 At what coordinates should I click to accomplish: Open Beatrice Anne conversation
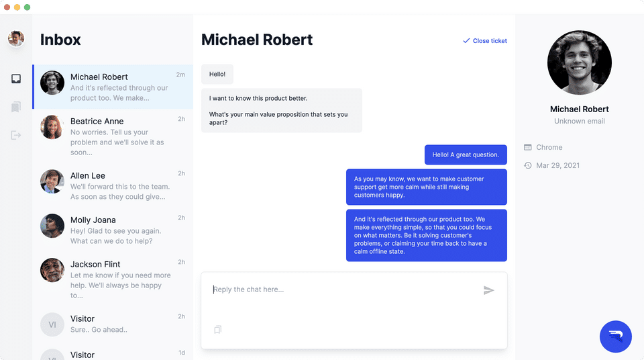[x=113, y=136]
